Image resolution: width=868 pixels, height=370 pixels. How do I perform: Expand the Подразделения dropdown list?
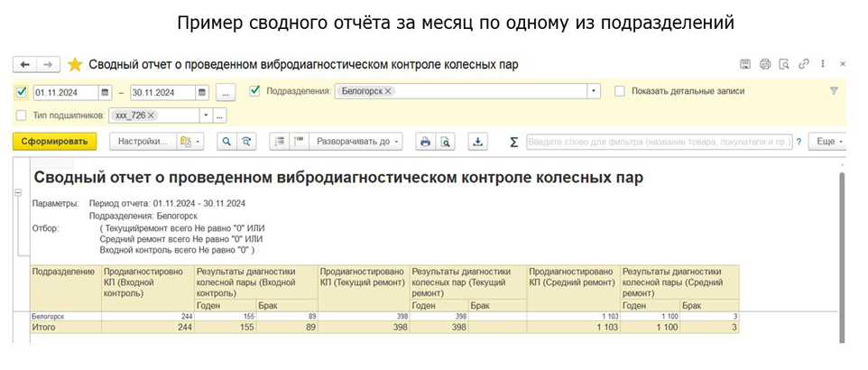[x=594, y=91]
